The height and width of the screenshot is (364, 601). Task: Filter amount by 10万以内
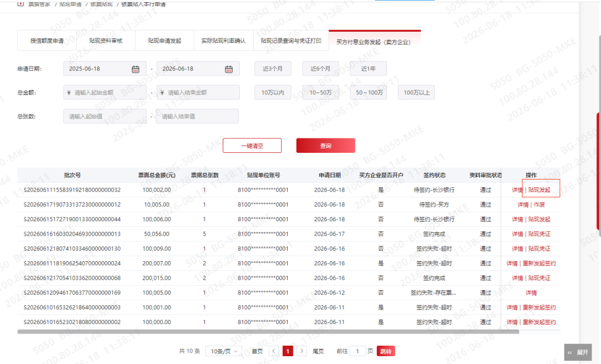coord(273,92)
